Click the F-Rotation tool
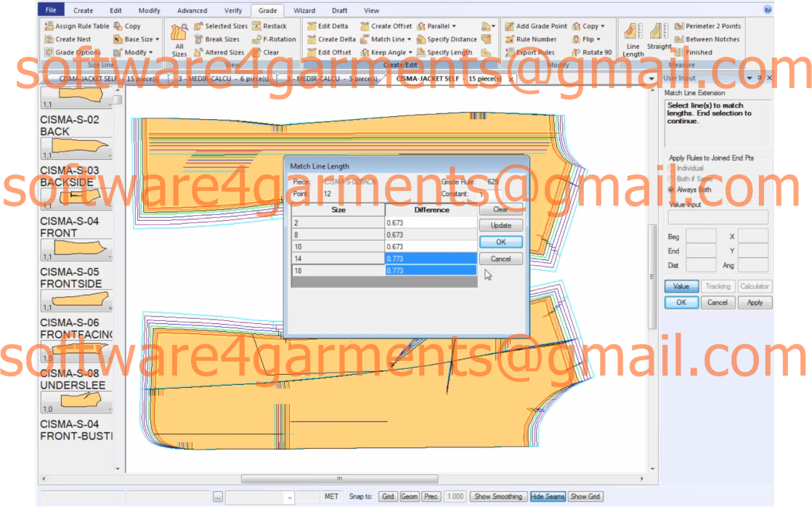Screen dimensions: 812x507 pyautogui.click(x=274, y=38)
